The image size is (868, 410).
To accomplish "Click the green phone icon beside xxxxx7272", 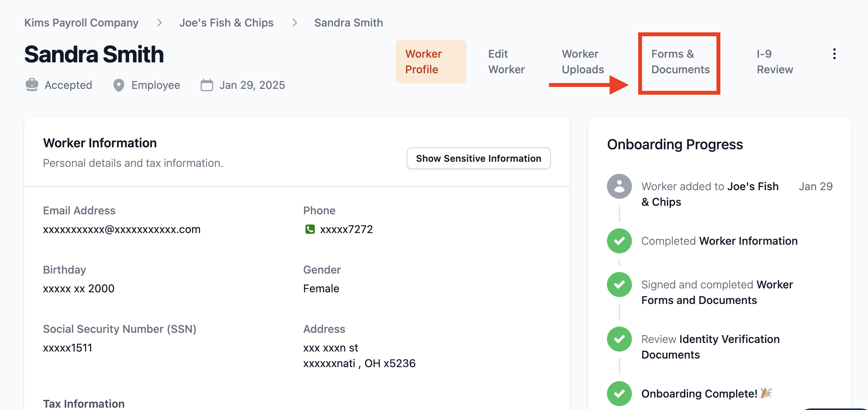I will (x=310, y=229).
